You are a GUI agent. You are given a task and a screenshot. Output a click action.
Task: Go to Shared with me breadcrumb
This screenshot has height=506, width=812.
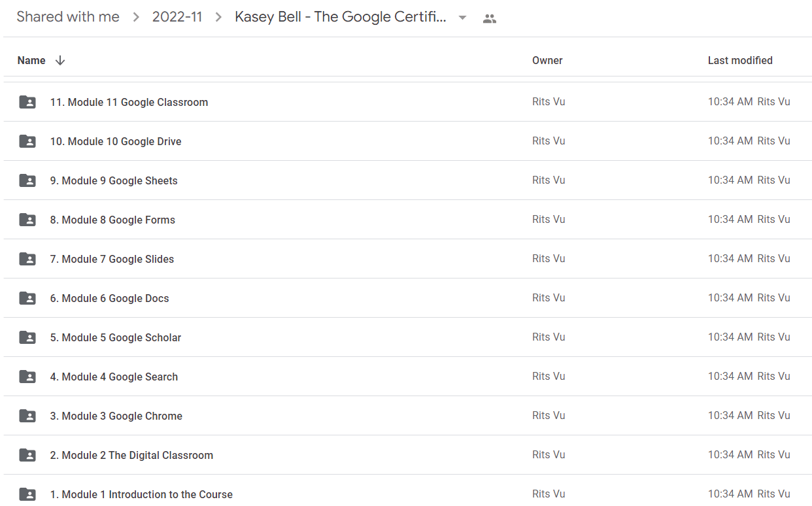(68, 17)
